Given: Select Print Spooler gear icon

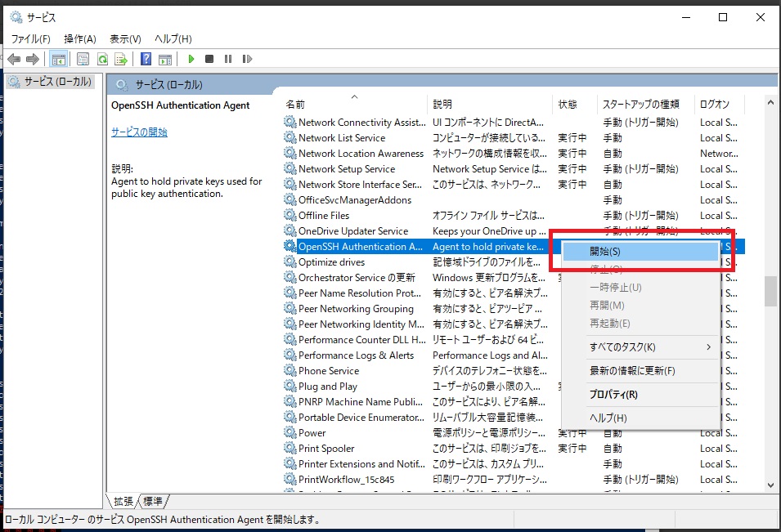Looking at the screenshot, I should click(x=290, y=448).
